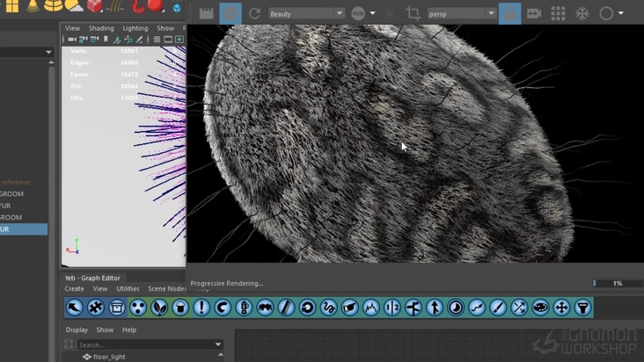This screenshot has width=644, height=362.
Task: Open the dropdown arrow next to RGB button
Action: pos(372,13)
